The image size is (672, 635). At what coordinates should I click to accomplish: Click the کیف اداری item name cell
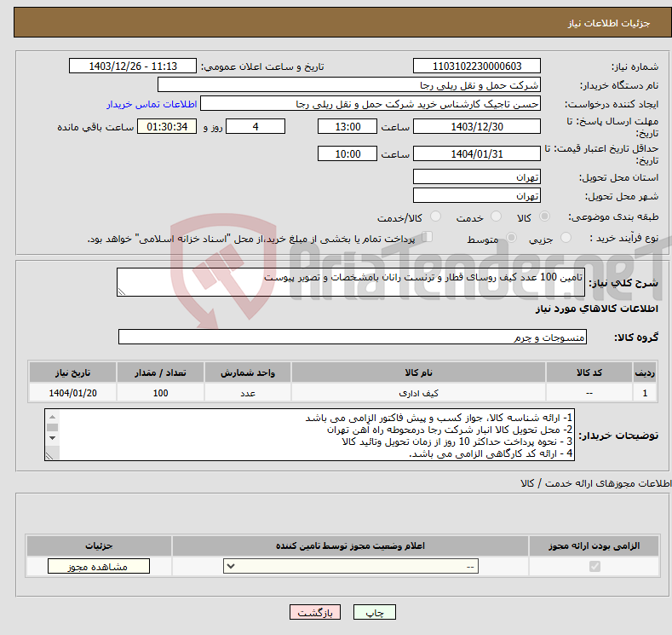[x=418, y=393]
